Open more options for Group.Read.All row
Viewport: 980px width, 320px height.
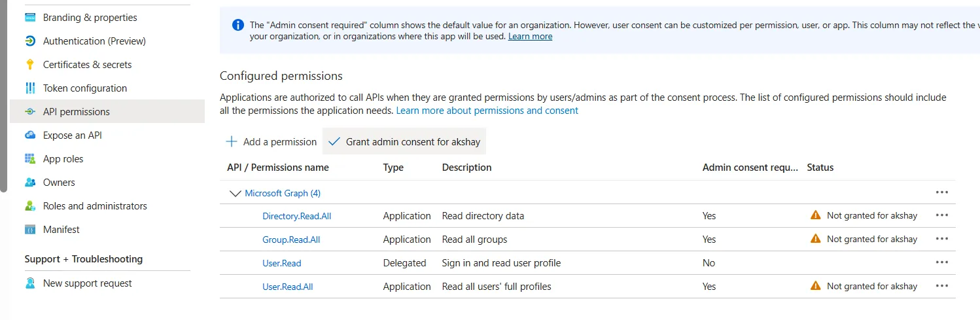point(942,239)
